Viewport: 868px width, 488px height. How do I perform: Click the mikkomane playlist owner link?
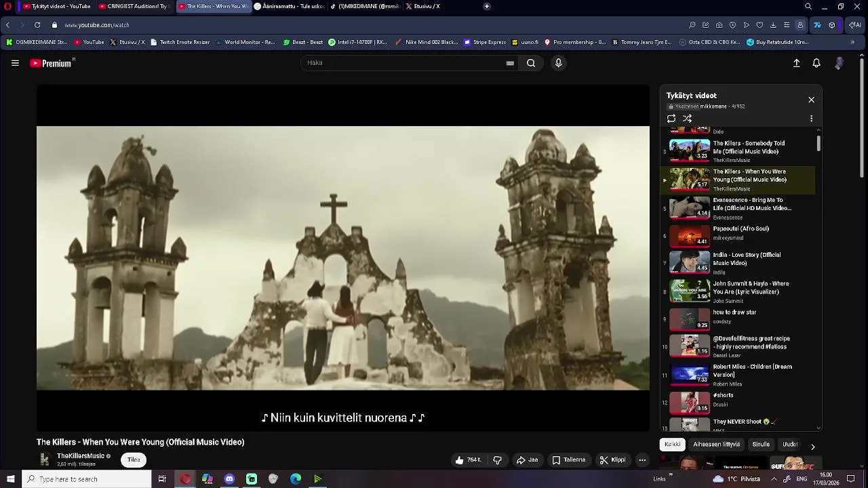[713, 106]
